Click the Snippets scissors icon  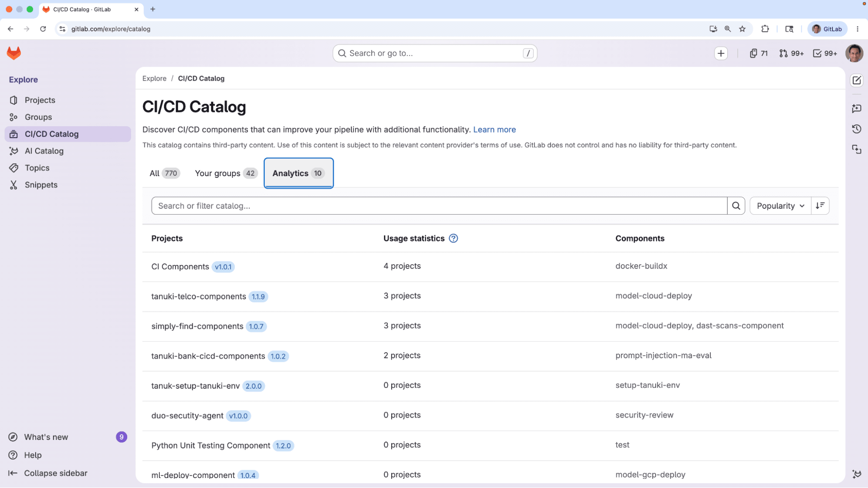point(13,185)
